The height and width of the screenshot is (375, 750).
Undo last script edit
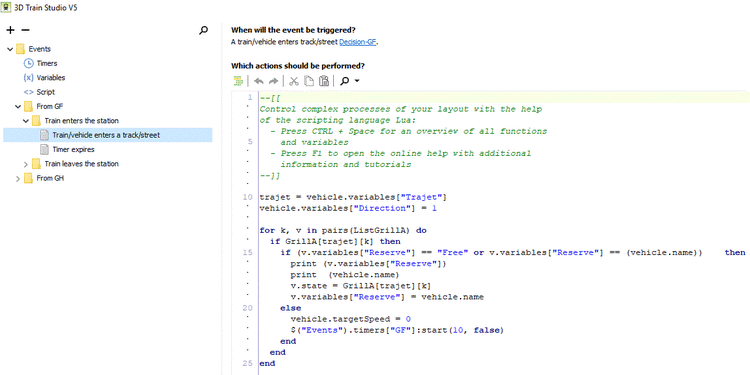pyautogui.click(x=259, y=81)
